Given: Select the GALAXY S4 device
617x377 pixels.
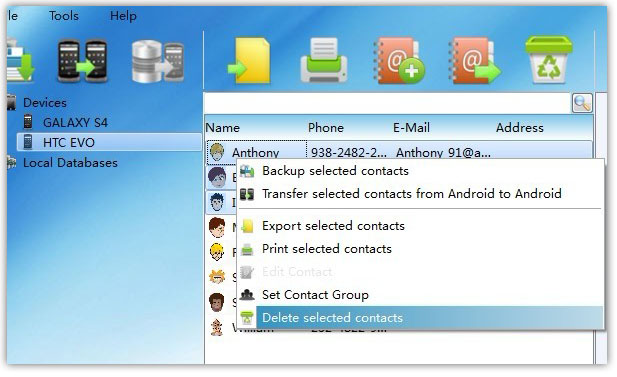Looking at the screenshot, I should tap(75, 122).
